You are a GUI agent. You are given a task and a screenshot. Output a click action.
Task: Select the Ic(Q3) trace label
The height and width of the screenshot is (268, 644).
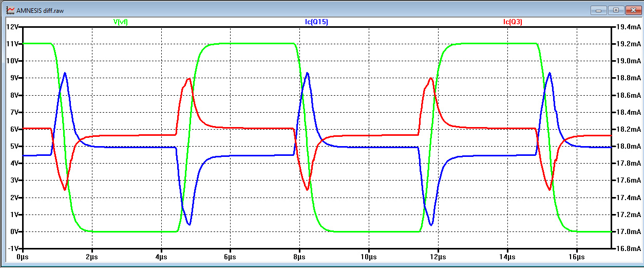pyautogui.click(x=513, y=22)
